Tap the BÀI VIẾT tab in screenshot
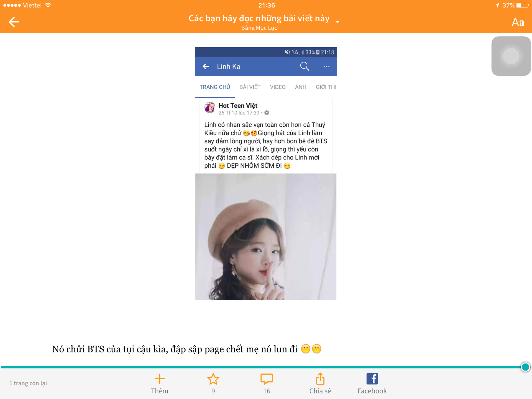This screenshot has height=399, width=532. pos(250,87)
